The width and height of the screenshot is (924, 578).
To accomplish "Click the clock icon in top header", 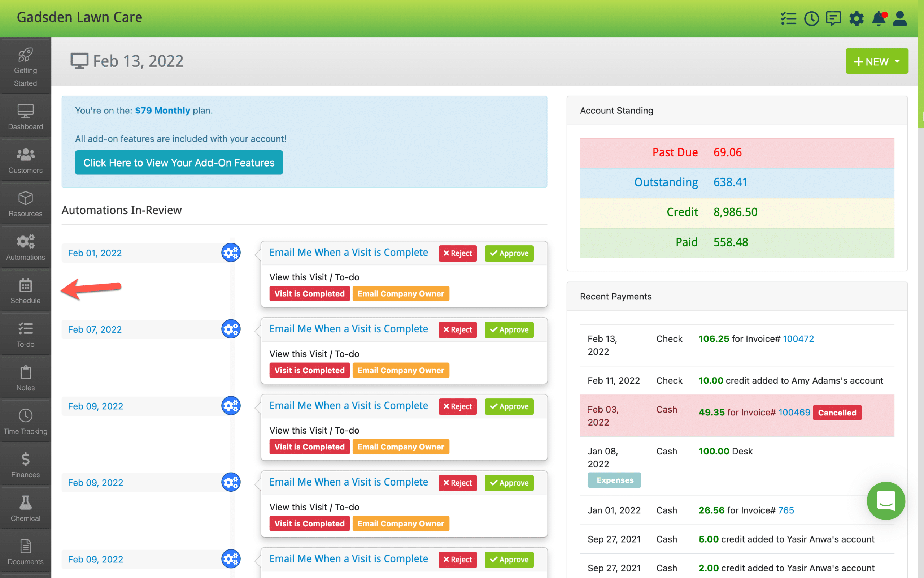I will coord(811,18).
